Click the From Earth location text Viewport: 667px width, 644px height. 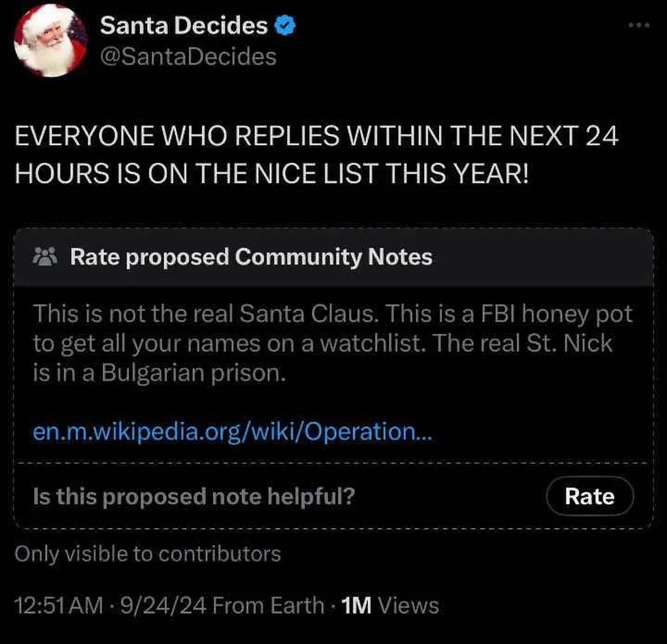(x=268, y=606)
